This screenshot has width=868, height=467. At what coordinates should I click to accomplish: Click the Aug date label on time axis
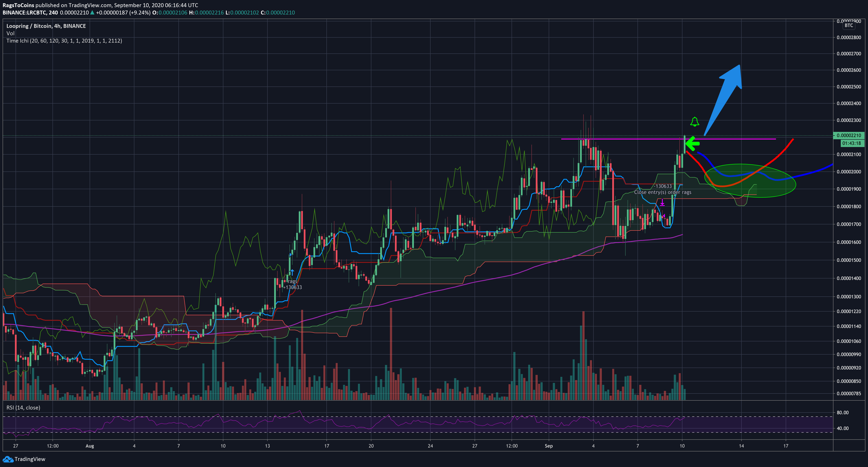pos(90,446)
